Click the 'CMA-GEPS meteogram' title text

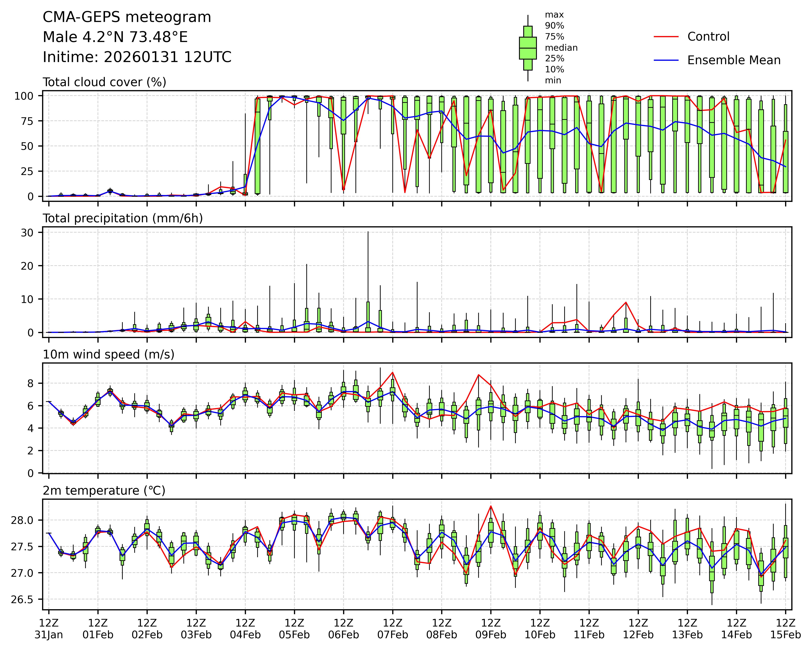[x=127, y=17]
